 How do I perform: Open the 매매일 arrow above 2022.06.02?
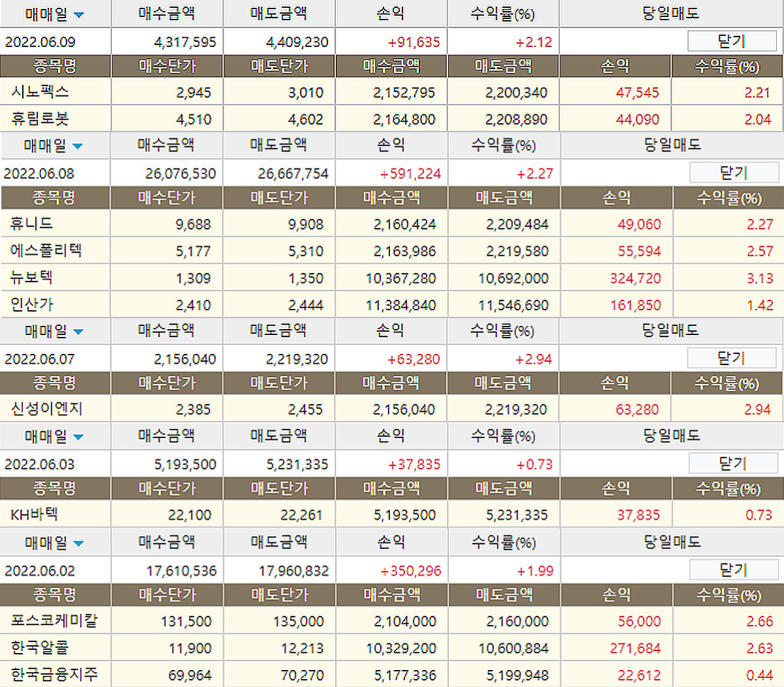coord(78,543)
